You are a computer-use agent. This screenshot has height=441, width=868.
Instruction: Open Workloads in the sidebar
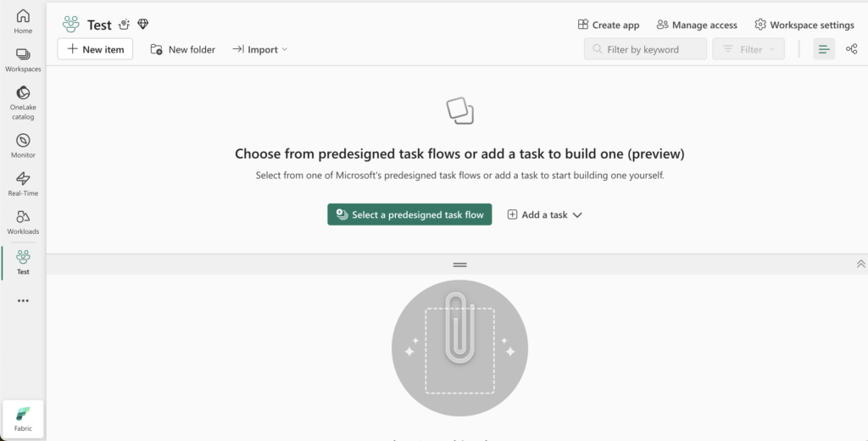click(x=23, y=222)
